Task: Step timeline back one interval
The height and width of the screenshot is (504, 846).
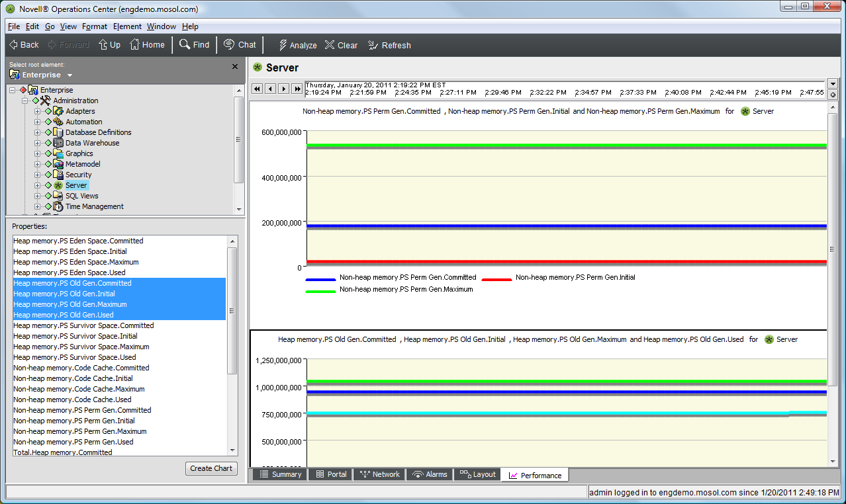Action: coord(270,89)
